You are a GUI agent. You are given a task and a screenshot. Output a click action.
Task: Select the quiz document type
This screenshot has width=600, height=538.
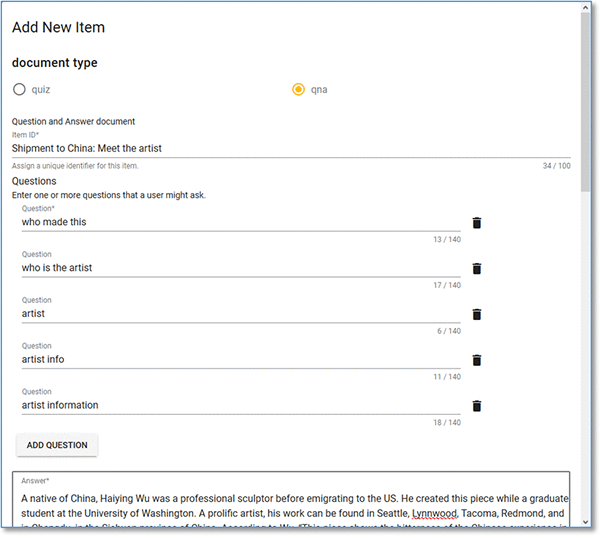click(19, 89)
